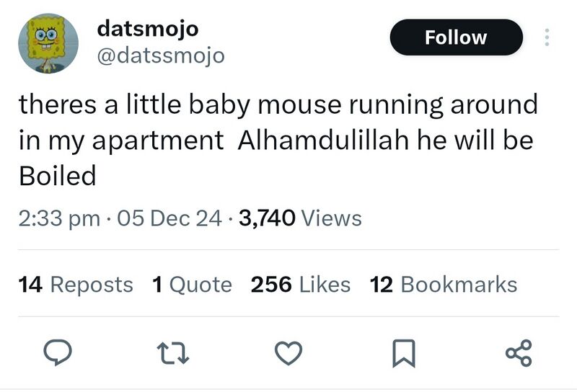Show the 14 Reposts list

pyautogui.click(x=76, y=285)
